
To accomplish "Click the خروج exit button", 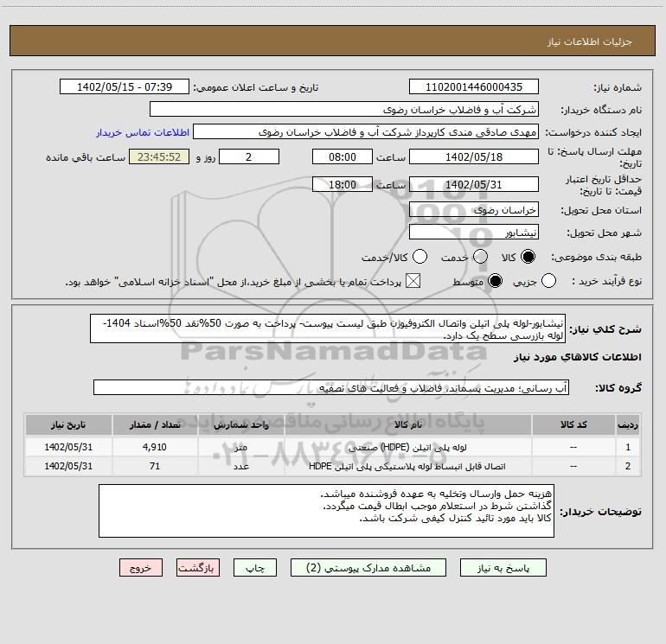I will (x=141, y=568).
